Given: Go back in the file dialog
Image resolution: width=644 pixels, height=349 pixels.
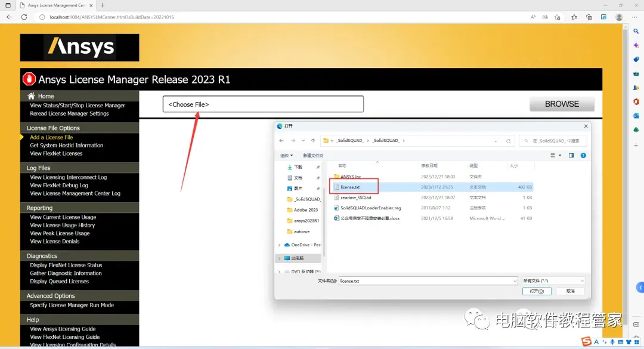Looking at the screenshot, I should coord(281,141).
